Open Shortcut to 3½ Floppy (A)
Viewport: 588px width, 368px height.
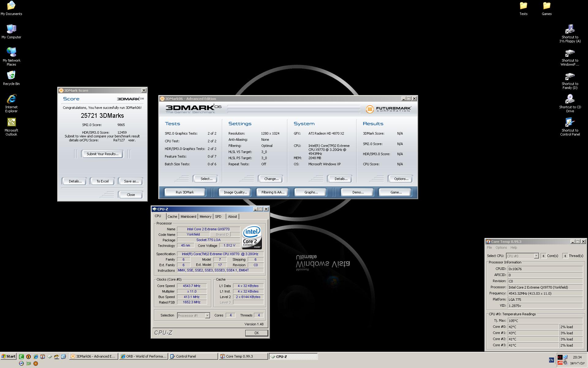coord(570,33)
